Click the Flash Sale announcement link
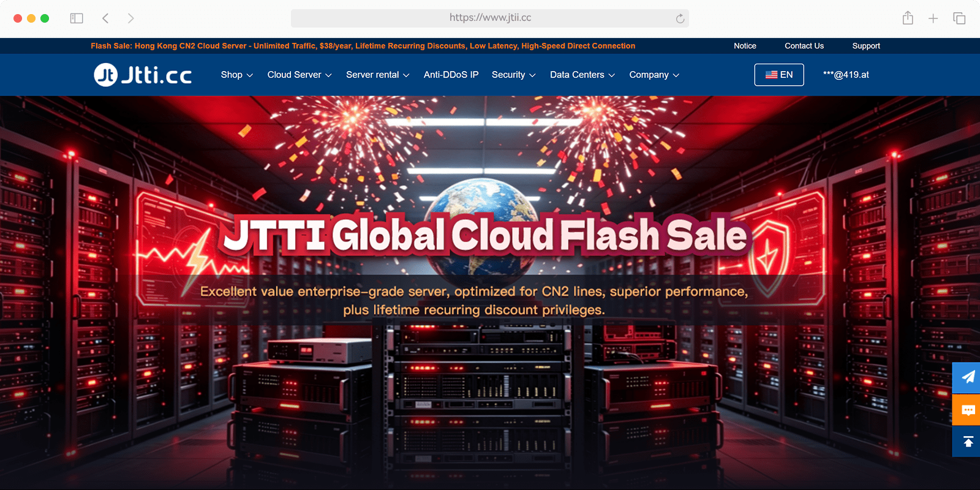The width and height of the screenshot is (980, 490). (363, 46)
